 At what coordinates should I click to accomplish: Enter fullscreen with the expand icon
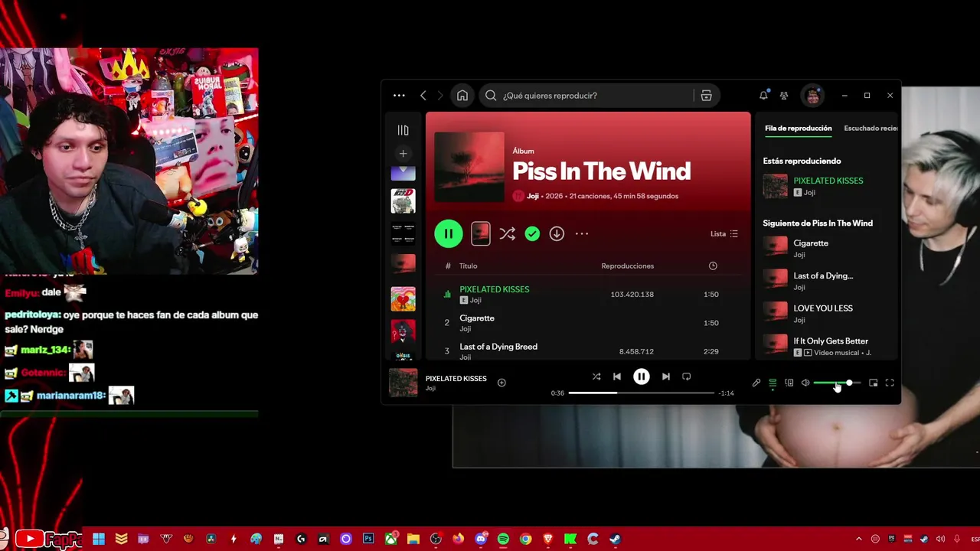tap(890, 383)
